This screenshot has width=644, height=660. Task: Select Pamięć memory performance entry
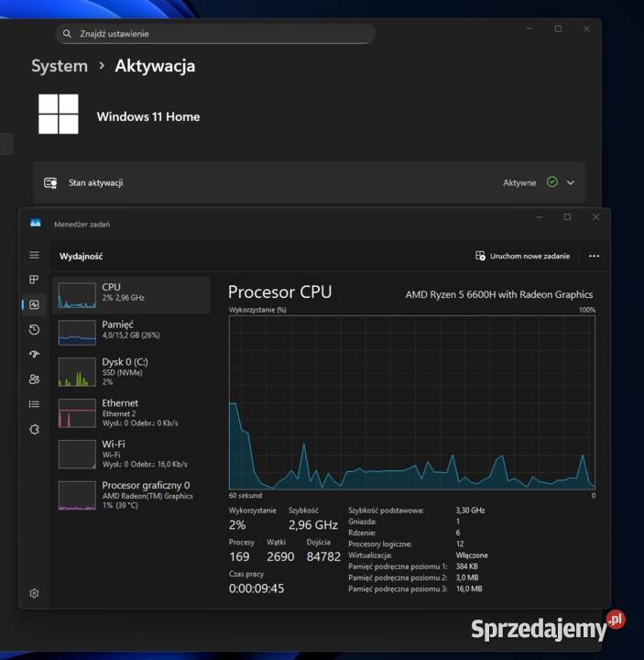click(x=131, y=332)
